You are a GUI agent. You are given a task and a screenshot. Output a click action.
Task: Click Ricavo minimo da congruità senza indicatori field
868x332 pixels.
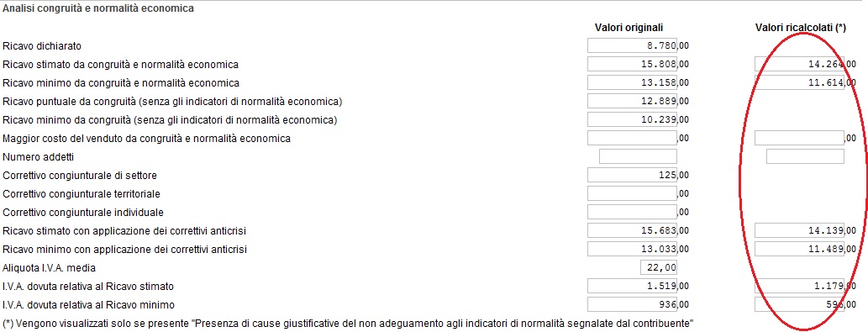pyautogui.click(x=632, y=119)
